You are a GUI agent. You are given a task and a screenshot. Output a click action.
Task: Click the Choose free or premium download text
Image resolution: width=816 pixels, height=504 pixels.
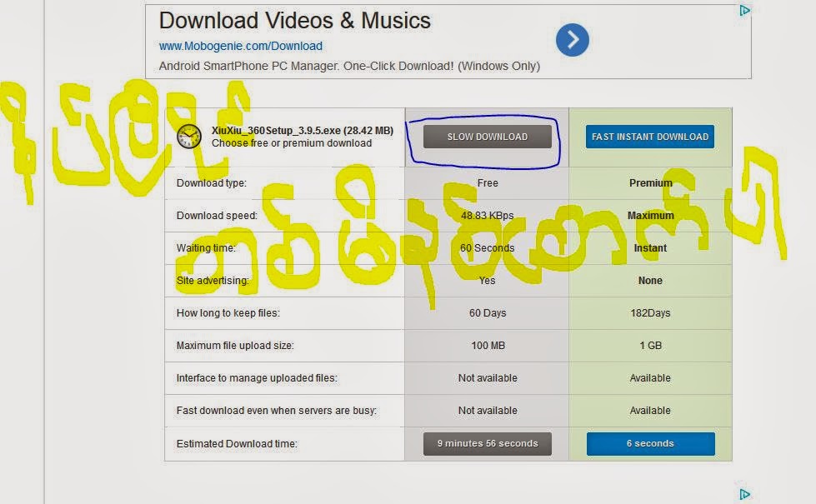pyautogui.click(x=292, y=143)
